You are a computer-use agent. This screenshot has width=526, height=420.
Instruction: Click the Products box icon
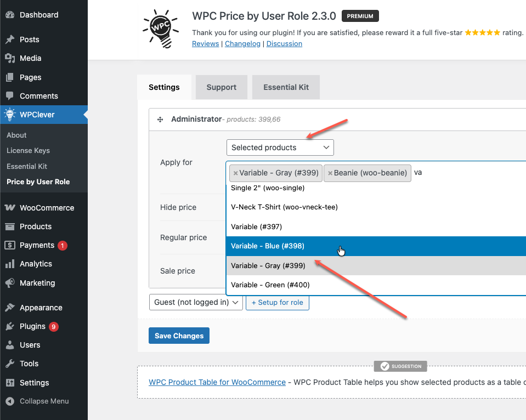point(10,226)
